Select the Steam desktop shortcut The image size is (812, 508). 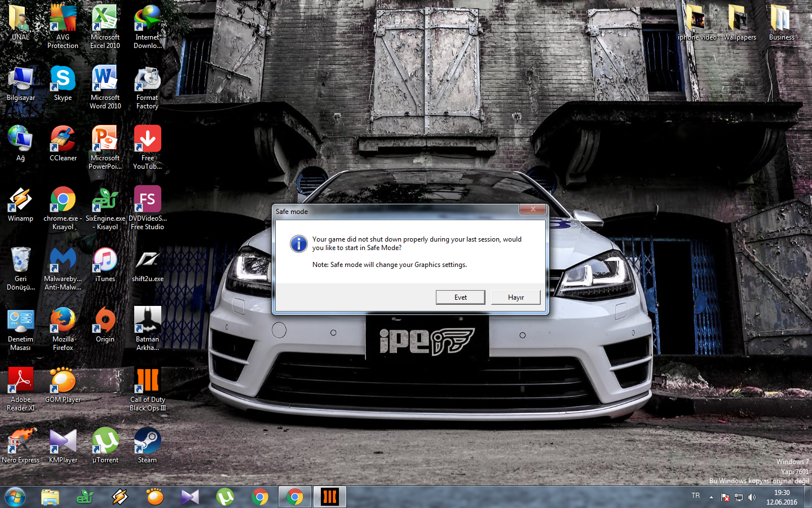(x=147, y=446)
